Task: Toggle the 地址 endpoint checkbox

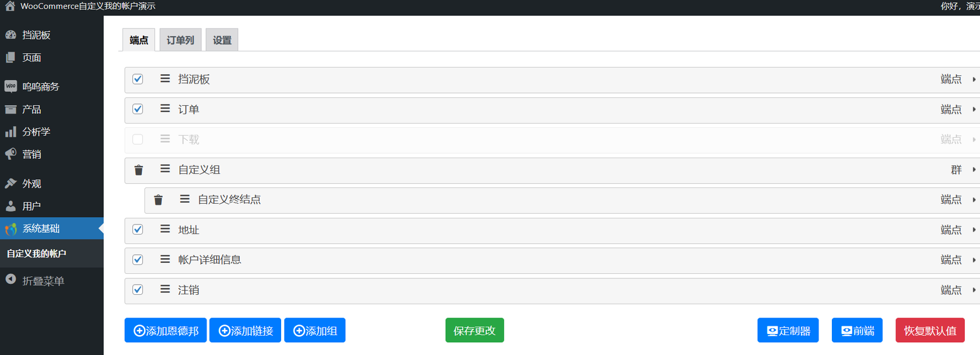Action: tap(138, 229)
